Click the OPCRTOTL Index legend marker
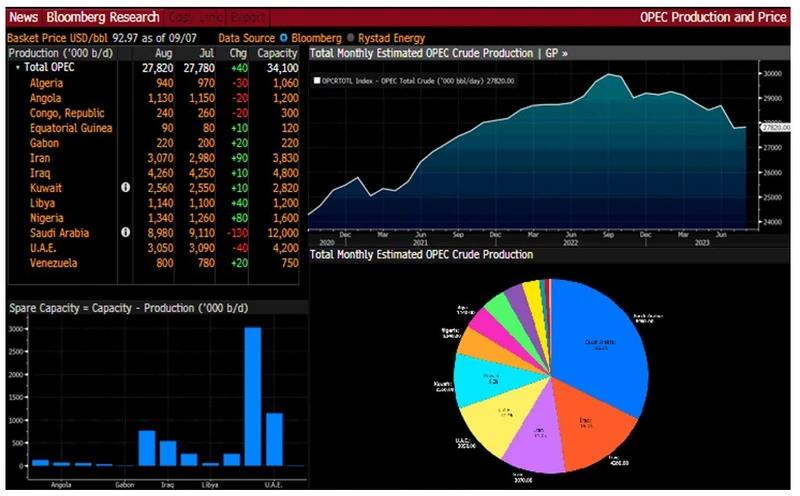 pyautogui.click(x=317, y=79)
